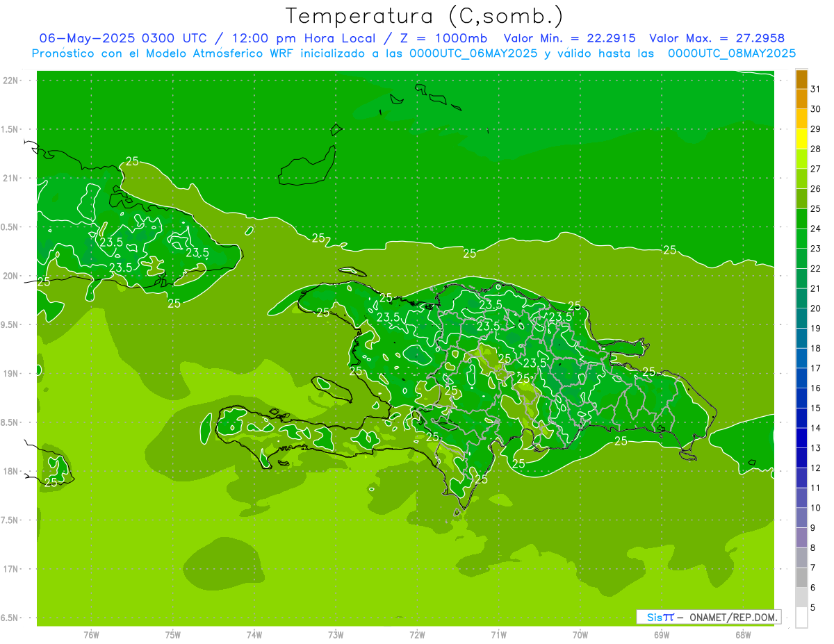Select the "Valor Min. = 22.2915" value

(569, 38)
